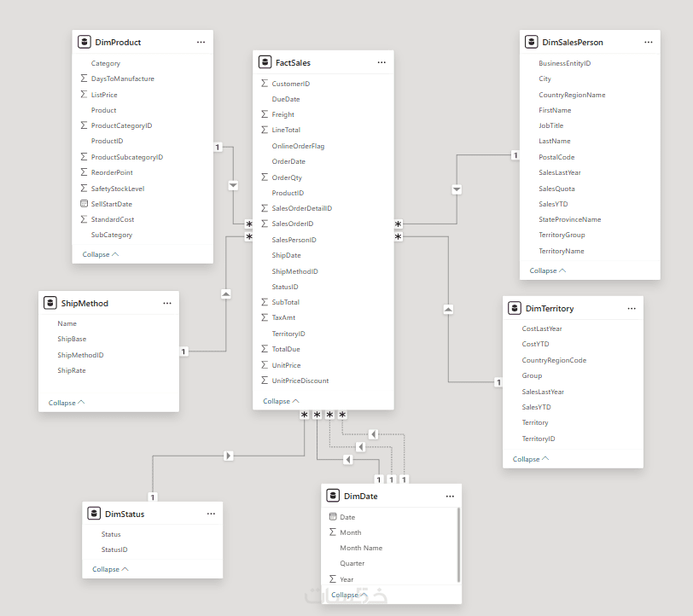Viewport: 693px width, 616px height.
Task: Click the FactSales table icon
Action: (x=265, y=62)
